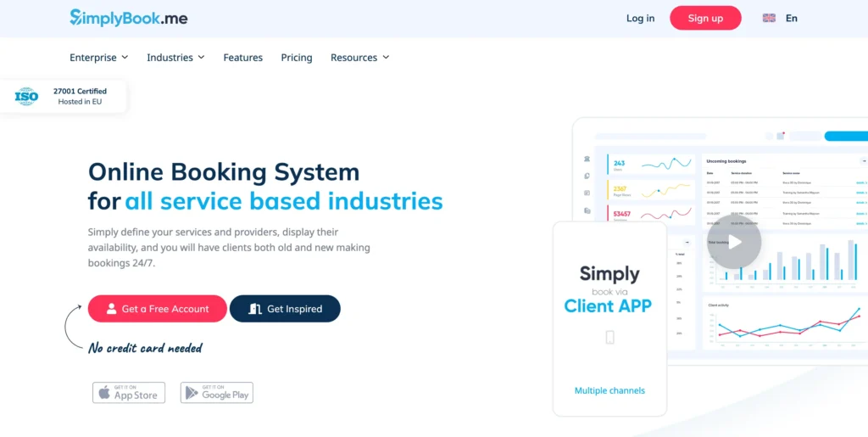Click the 27001 Certified text

pyautogui.click(x=81, y=92)
